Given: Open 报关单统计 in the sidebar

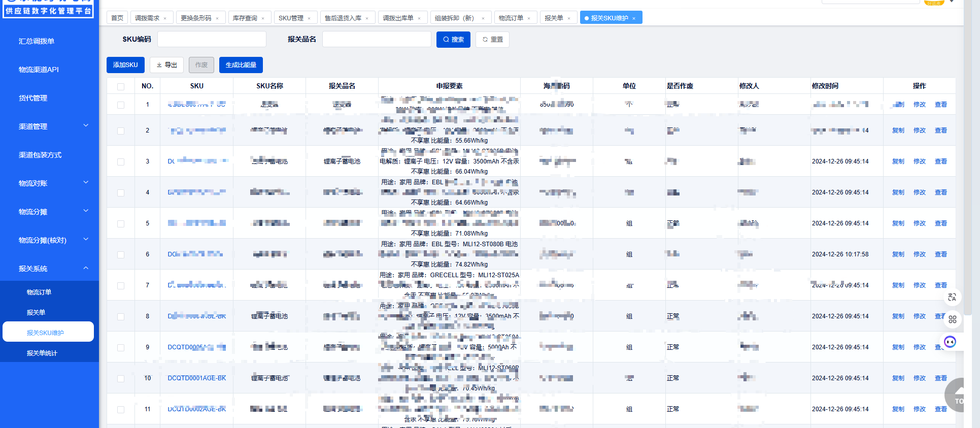Looking at the screenshot, I should tap(42, 353).
